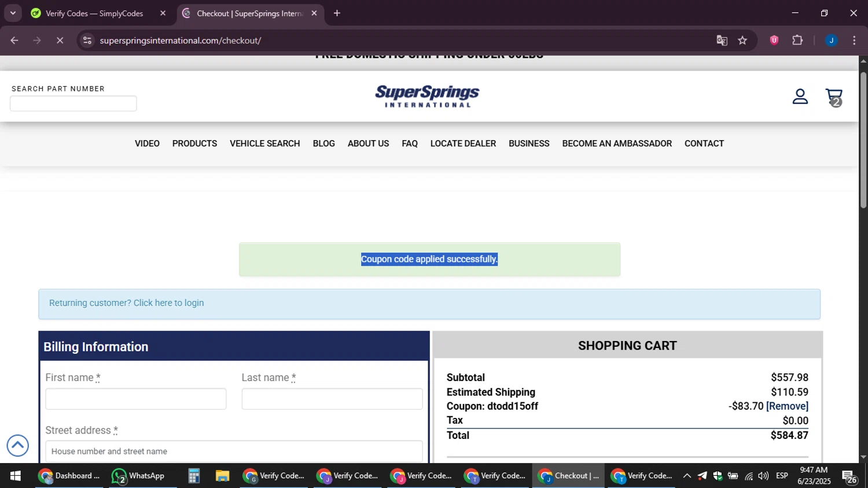
Task: Click the taskbar clock showing 9:47 AM
Action: (814, 476)
